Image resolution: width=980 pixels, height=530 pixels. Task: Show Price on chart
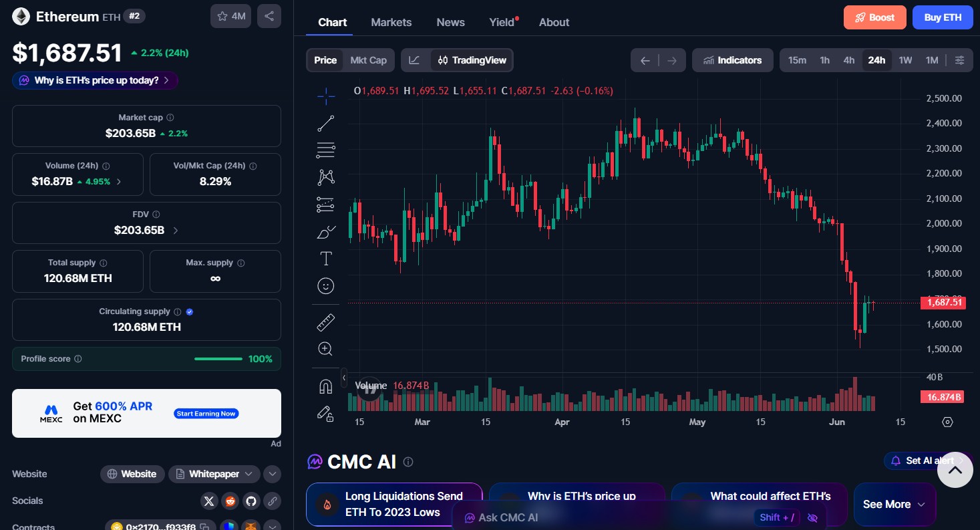(325, 60)
